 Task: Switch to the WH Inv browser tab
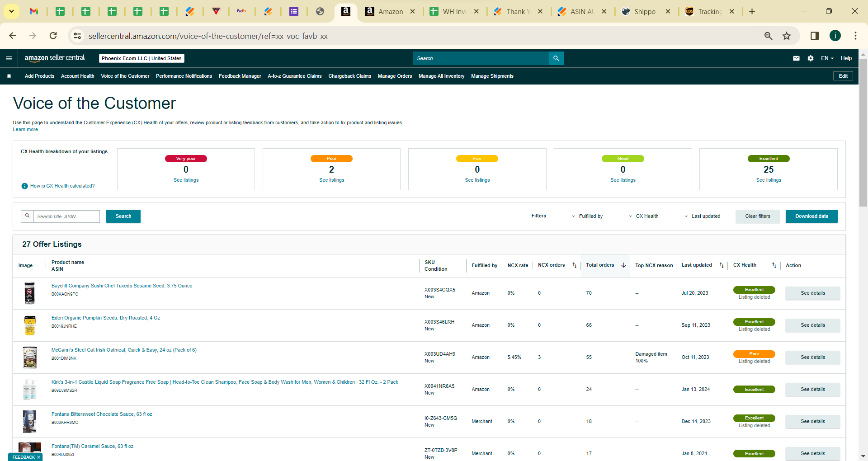coord(453,11)
